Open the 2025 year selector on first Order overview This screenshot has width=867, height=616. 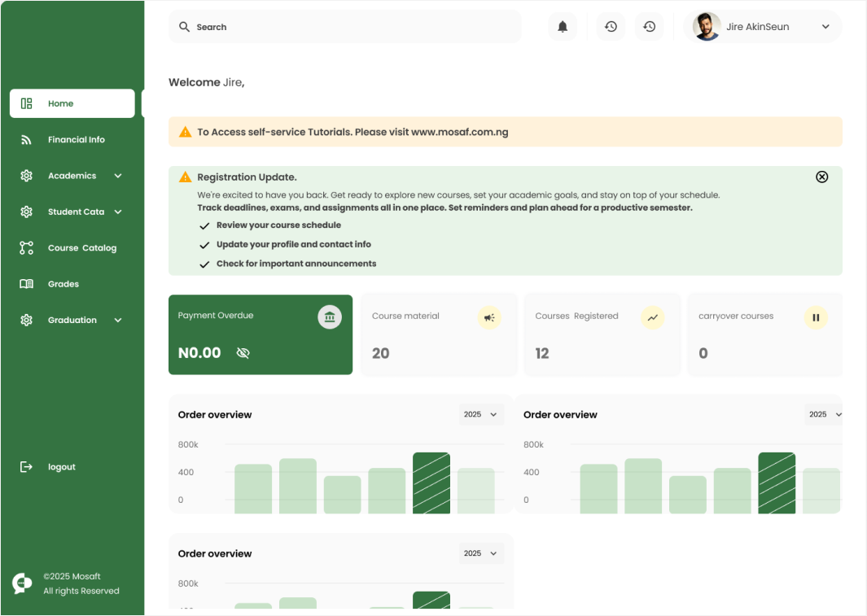(480, 414)
